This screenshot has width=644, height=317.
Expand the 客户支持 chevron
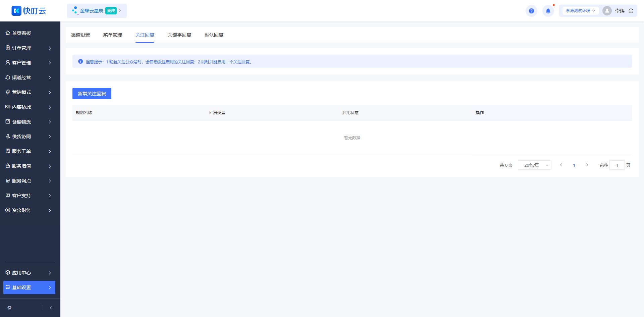pyautogui.click(x=50, y=196)
